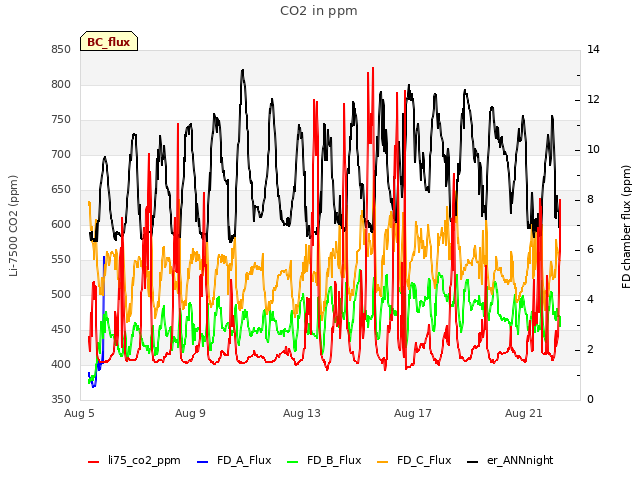640x480 pixels.
Task: Click the 4 right-axis tick label
Action: (591, 300)
